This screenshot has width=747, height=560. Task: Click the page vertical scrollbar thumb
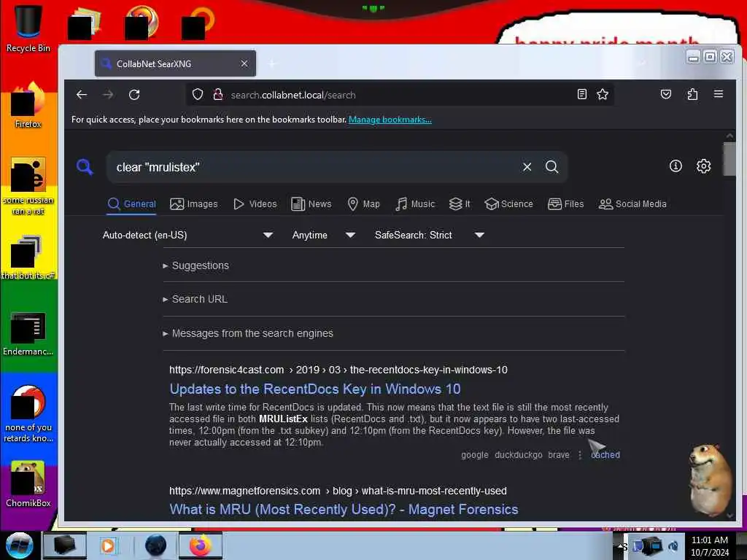click(729, 159)
